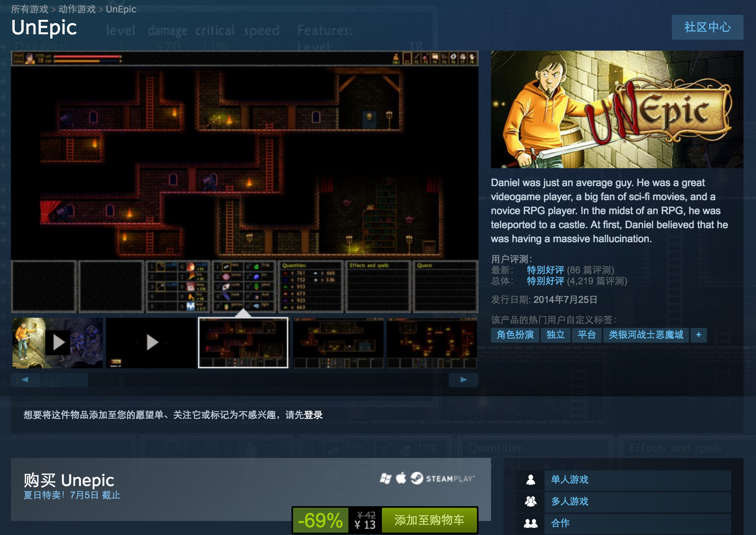Click the 社区中心 button
Image resolution: width=756 pixels, height=535 pixels.
tap(707, 27)
